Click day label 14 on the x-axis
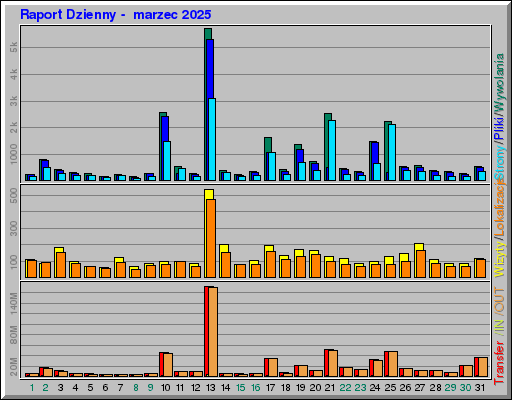The width and height of the screenshot is (512, 400). coord(225,388)
